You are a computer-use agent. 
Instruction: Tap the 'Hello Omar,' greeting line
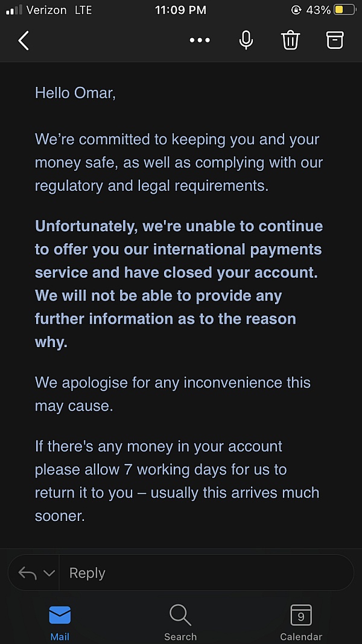(x=75, y=93)
